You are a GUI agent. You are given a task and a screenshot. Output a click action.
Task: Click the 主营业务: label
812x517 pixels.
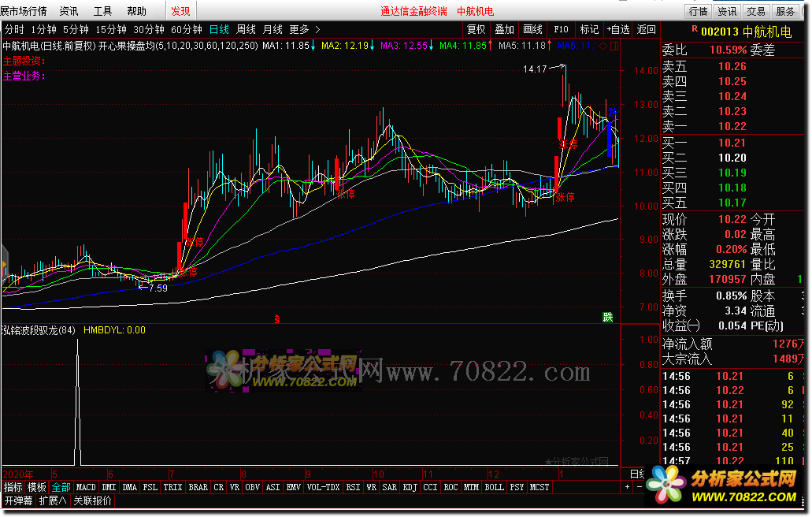[x=24, y=76]
